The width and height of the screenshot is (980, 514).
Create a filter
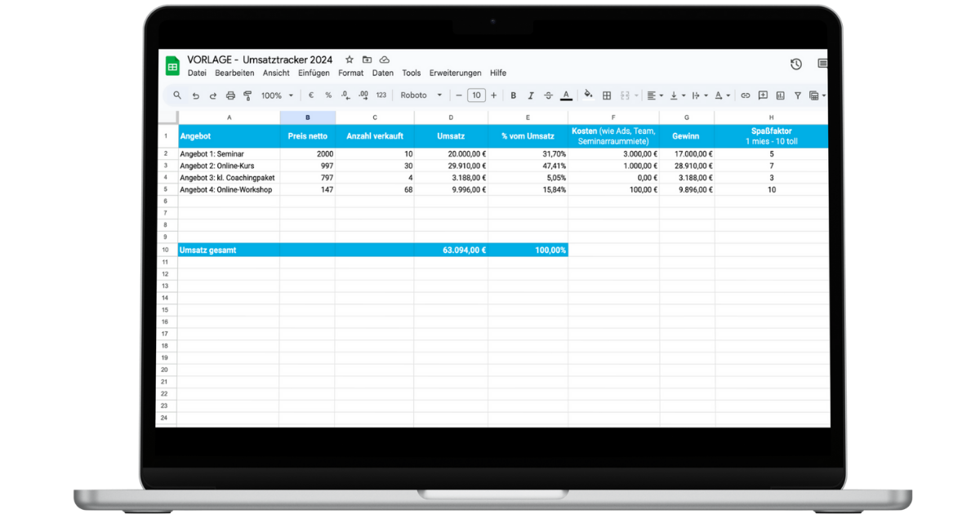[x=798, y=95]
